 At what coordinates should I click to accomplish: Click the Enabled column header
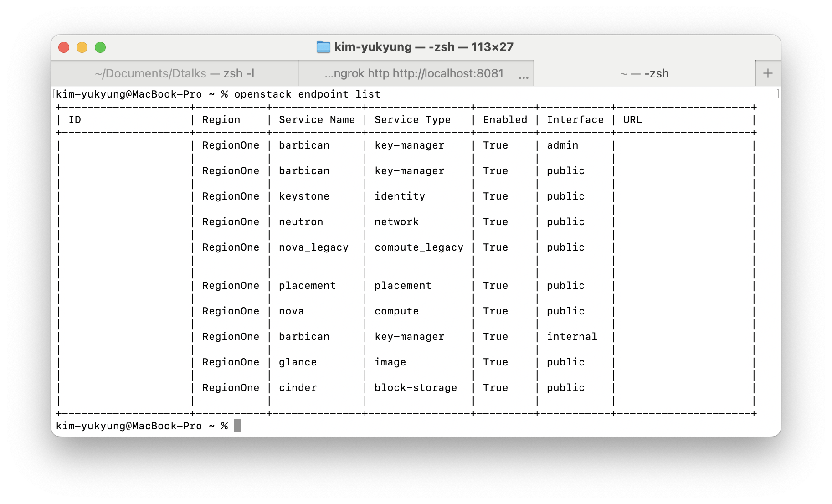pyautogui.click(x=505, y=120)
